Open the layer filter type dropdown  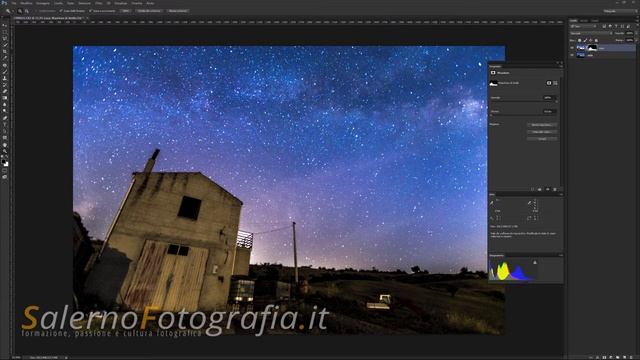[584, 26]
